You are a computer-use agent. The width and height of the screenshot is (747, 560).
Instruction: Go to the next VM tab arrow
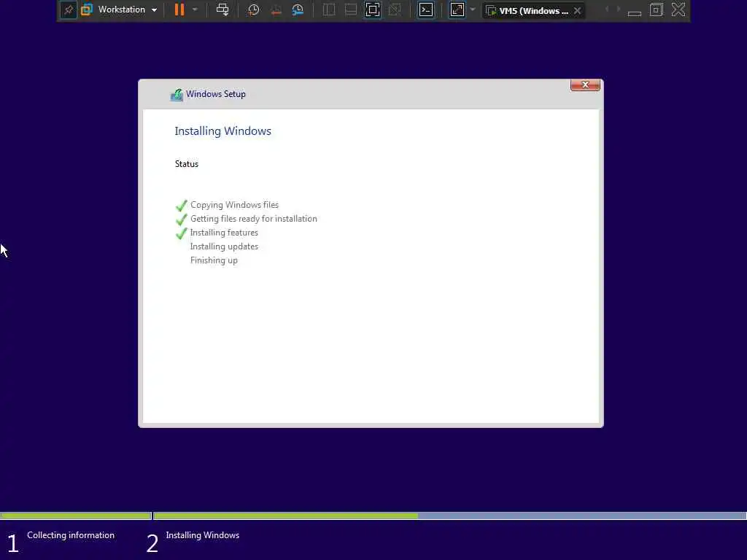click(x=619, y=9)
